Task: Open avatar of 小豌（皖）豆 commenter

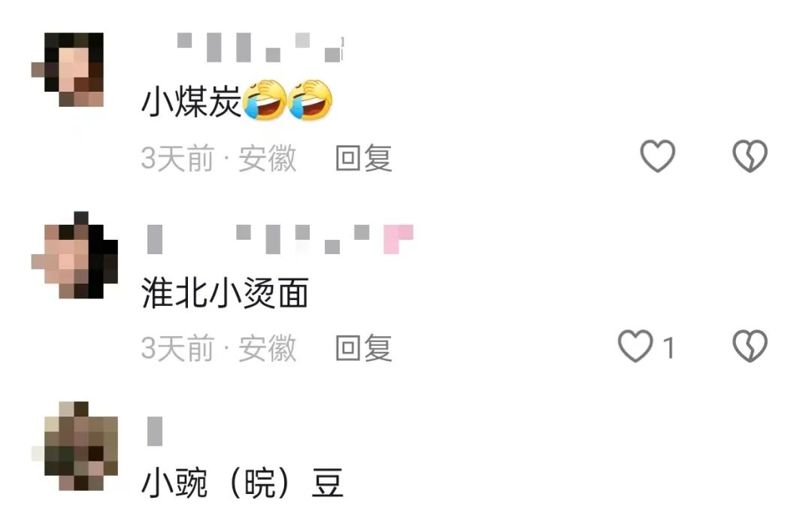Action: pyautogui.click(x=74, y=445)
